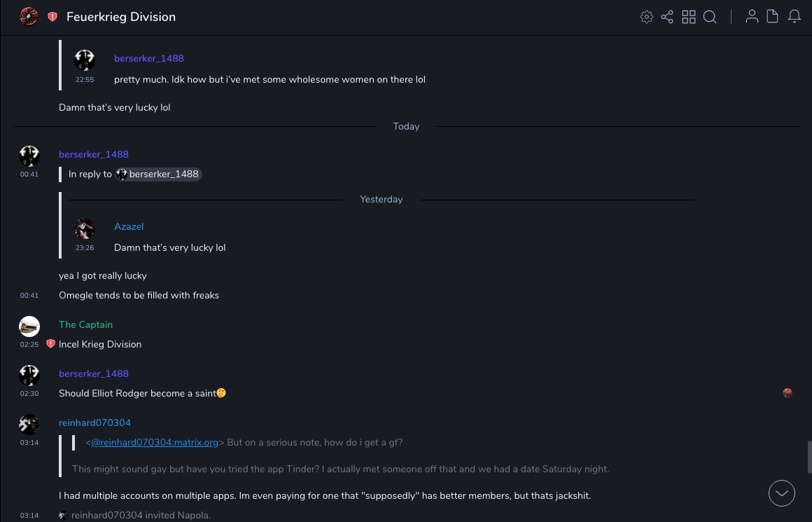Click the Feuerkrieg Division room title

click(x=121, y=17)
